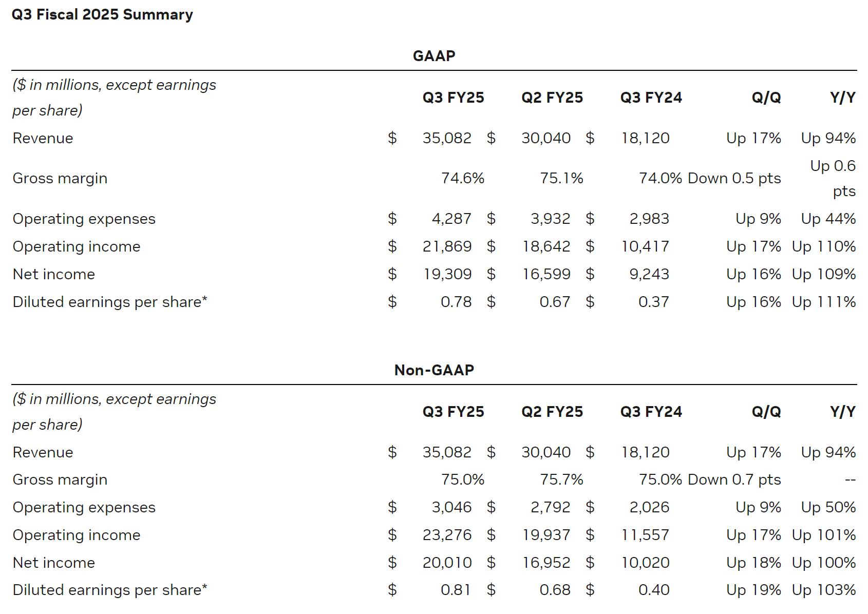Select the "Up 103%" Y/Y cell

(823, 590)
